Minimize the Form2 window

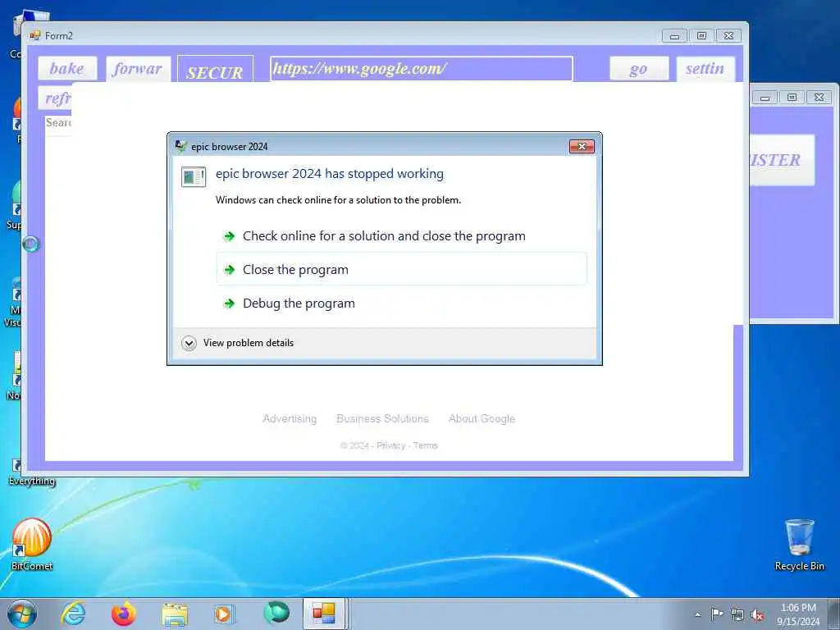(674, 36)
